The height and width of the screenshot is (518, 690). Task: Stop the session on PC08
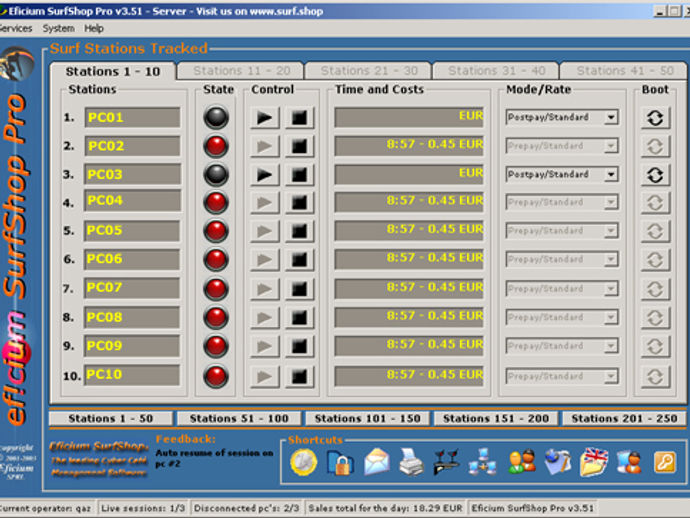pos(299,317)
